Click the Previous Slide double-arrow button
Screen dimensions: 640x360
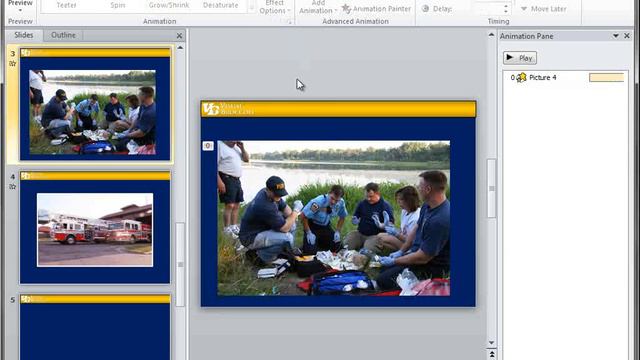point(491,354)
